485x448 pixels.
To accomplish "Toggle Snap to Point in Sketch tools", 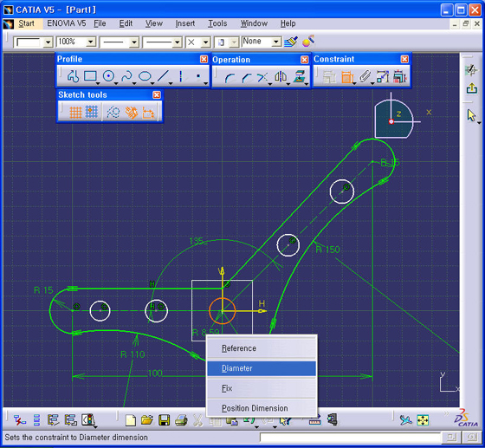I will 92,112.
